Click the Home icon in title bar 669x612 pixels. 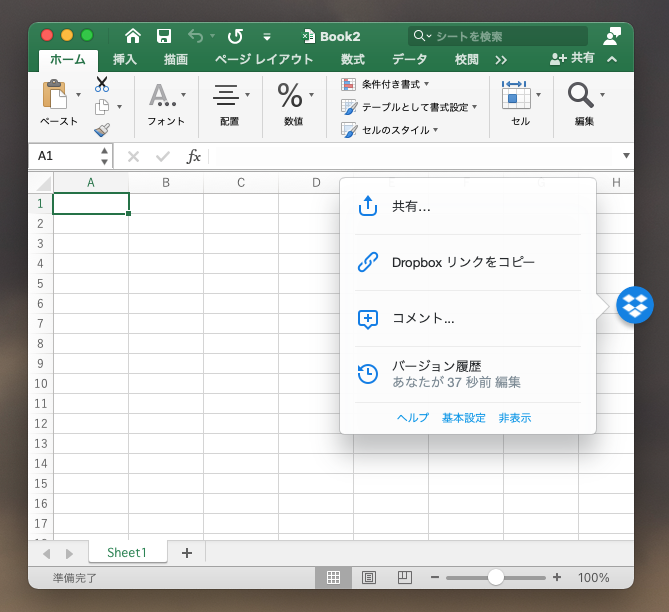click(133, 36)
